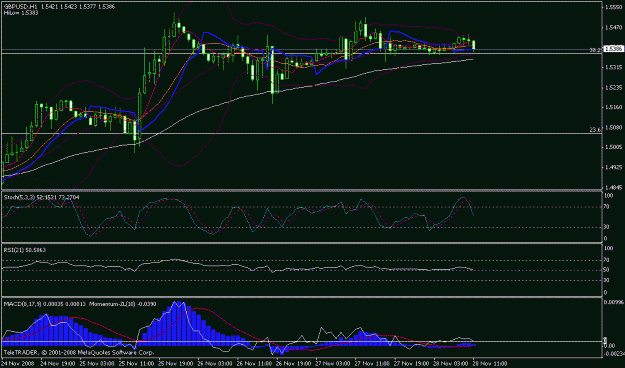The image size is (625, 368).
Task: Click the 1.4925 price scale label
Action: [x=613, y=167]
